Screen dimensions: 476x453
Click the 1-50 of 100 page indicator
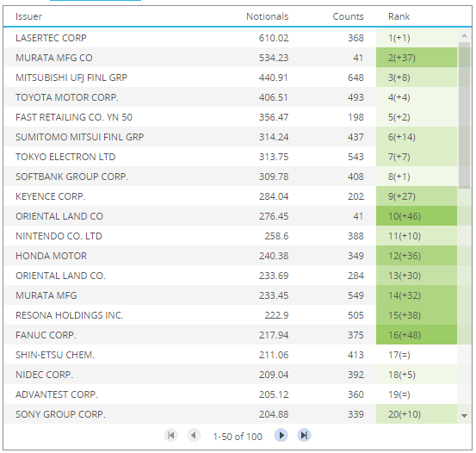(x=238, y=437)
